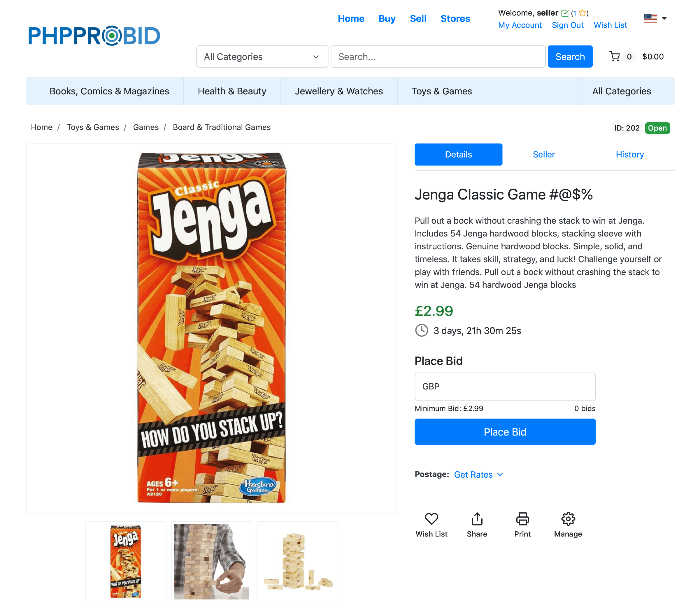Open the shopping cart icon
The height and width of the screenshot is (605, 700).
tap(615, 57)
